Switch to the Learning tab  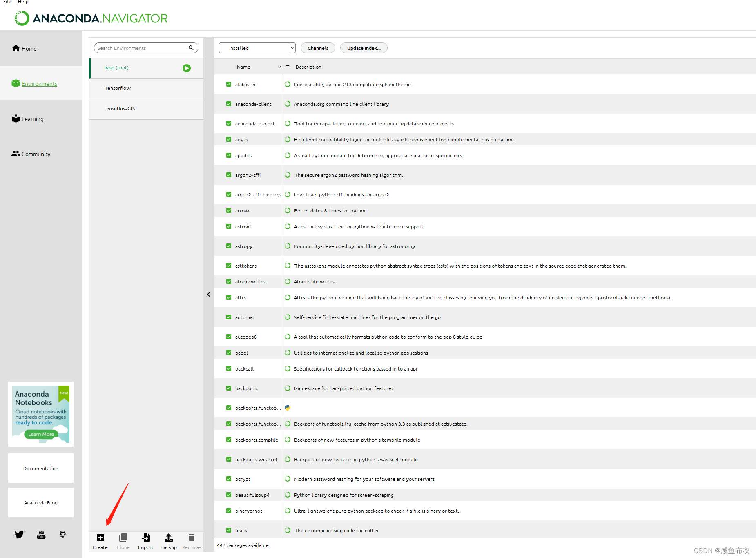tap(41, 118)
